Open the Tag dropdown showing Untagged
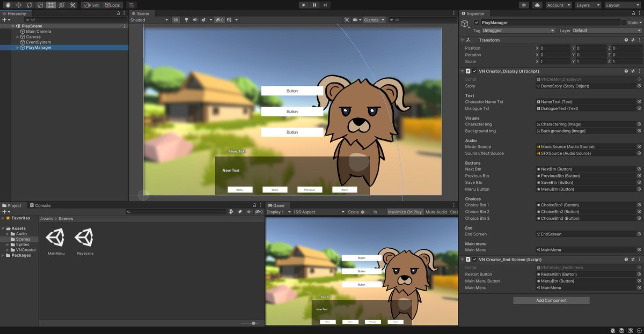 pyautogui.click(x=518, y=31)
